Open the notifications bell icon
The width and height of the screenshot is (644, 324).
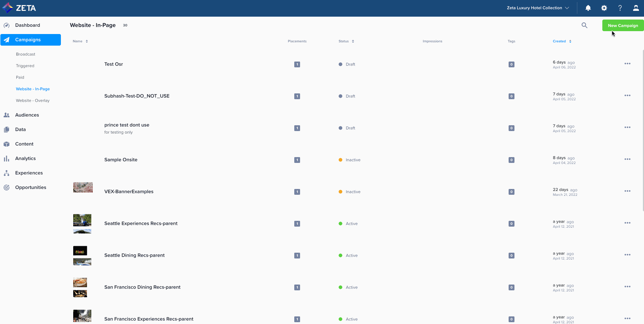pos(588,8)
